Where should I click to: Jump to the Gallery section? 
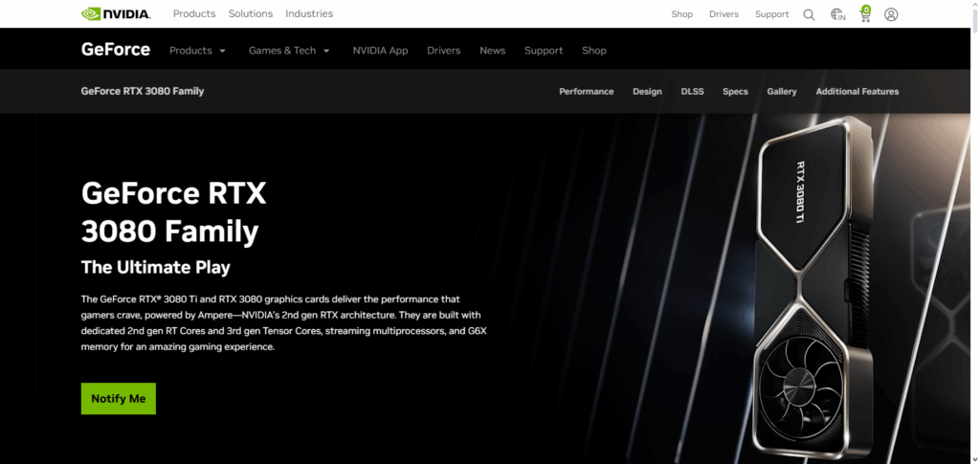coord(782,91)
